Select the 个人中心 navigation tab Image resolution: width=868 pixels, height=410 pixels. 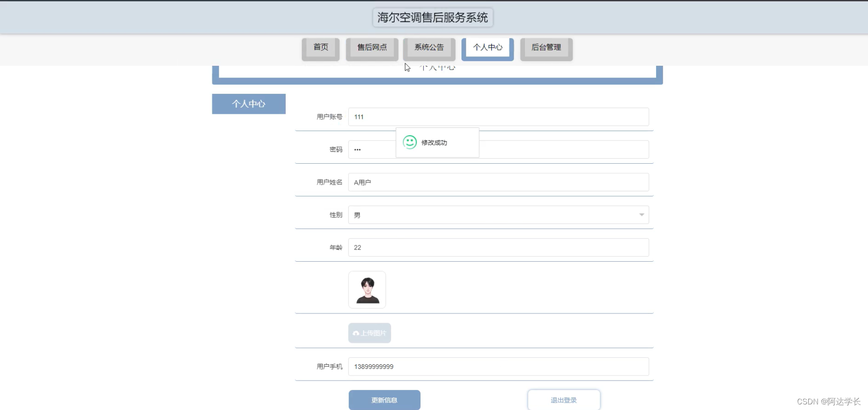tap(488, 49)
